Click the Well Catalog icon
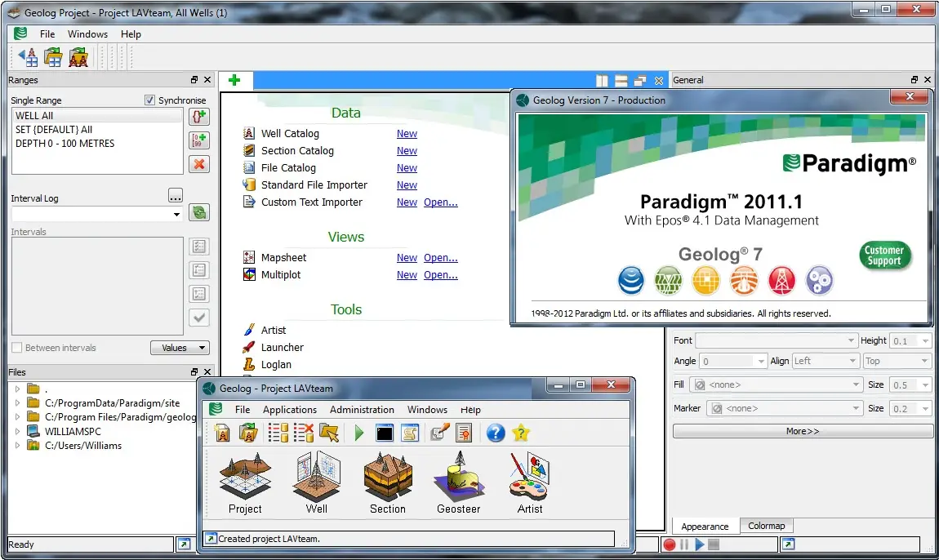 [248, 134]
